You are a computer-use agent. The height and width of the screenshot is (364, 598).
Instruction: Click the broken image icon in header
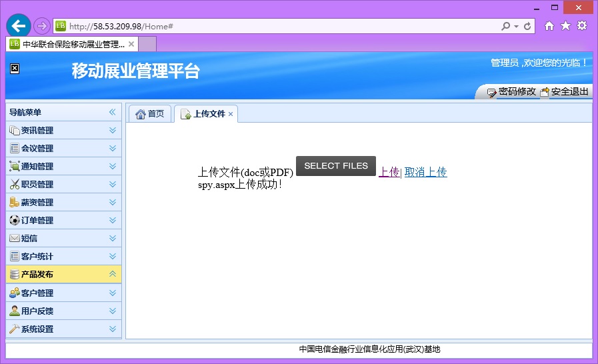15,68
